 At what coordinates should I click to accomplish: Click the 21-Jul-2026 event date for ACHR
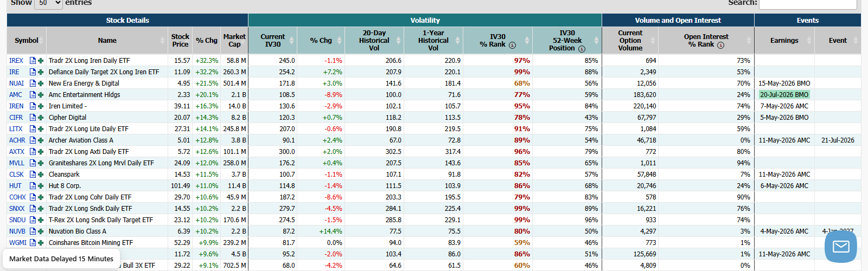click(x=838, y=140)
